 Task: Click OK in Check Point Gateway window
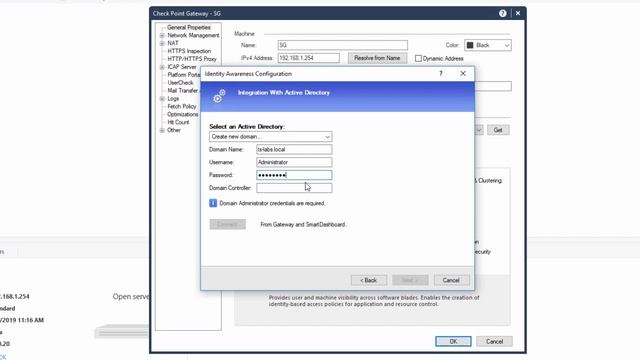pyautogui.click(x=453, y=341)
